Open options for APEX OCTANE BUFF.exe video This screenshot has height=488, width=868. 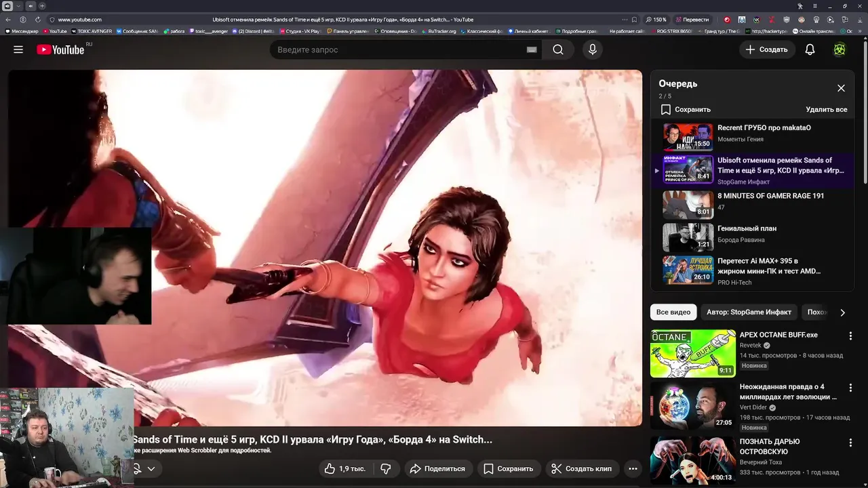(x=850, y=335)
